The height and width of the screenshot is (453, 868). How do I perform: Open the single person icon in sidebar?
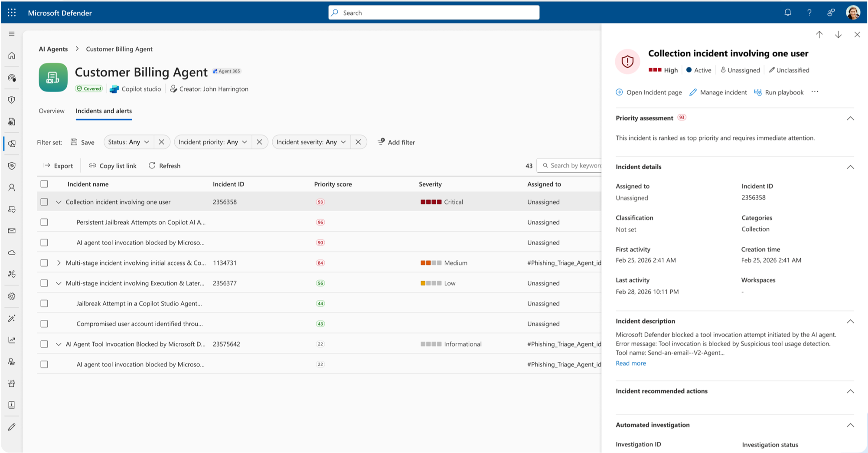(12, 187)
